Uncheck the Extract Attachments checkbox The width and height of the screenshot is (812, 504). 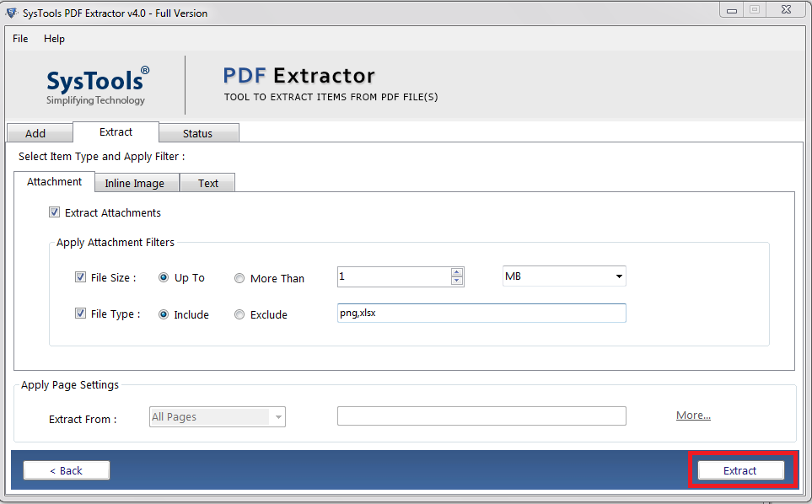tap(54, 212)
